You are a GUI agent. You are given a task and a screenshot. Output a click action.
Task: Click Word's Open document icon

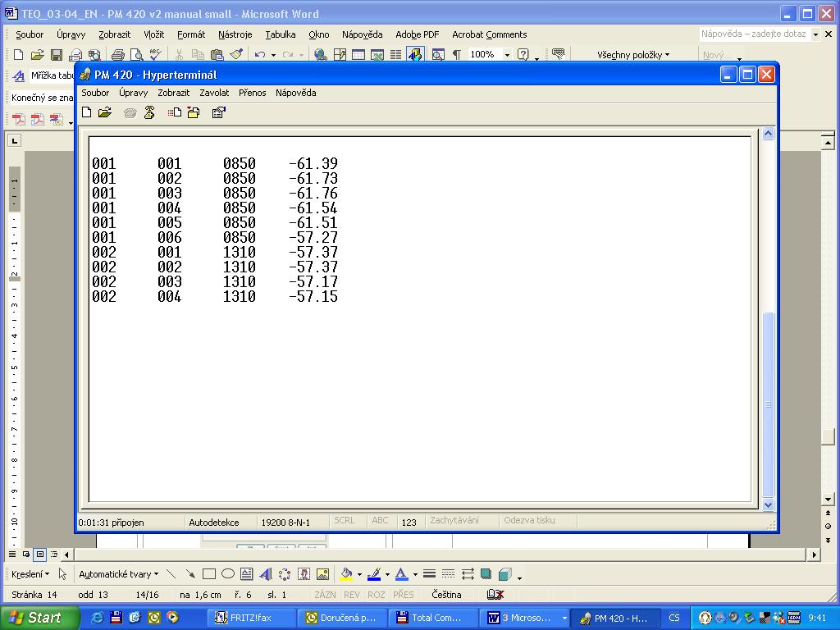(37, 55)
